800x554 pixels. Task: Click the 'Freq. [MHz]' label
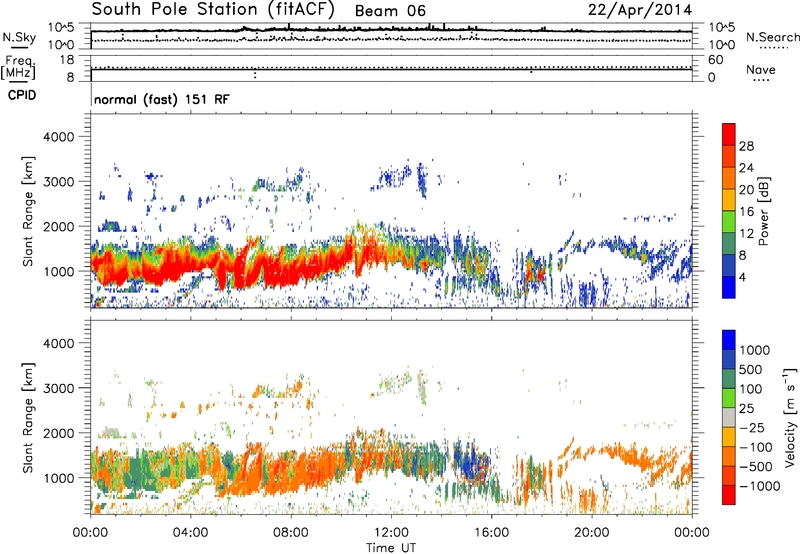pos(18,68)
